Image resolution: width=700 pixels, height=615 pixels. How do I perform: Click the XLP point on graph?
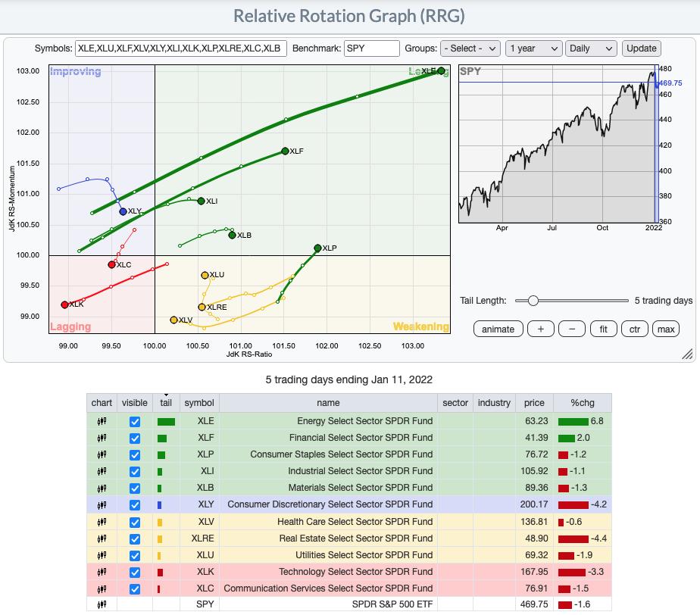pos(317,248)
